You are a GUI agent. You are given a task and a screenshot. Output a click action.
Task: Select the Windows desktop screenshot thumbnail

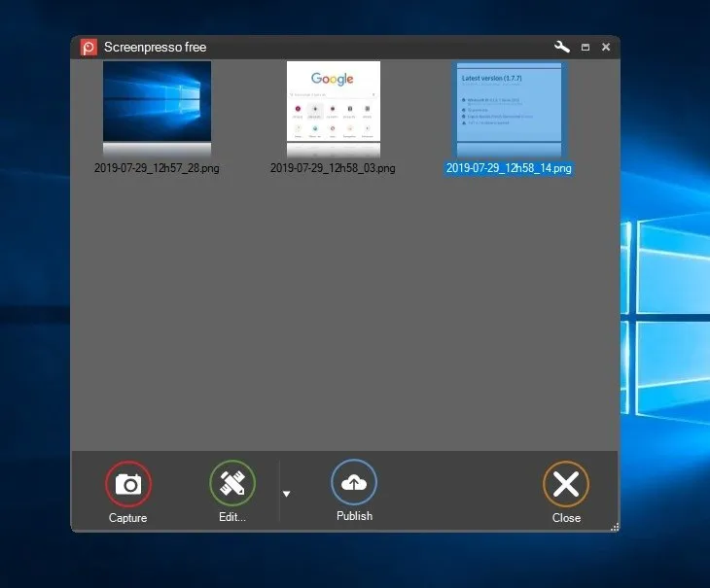(157, 109)
